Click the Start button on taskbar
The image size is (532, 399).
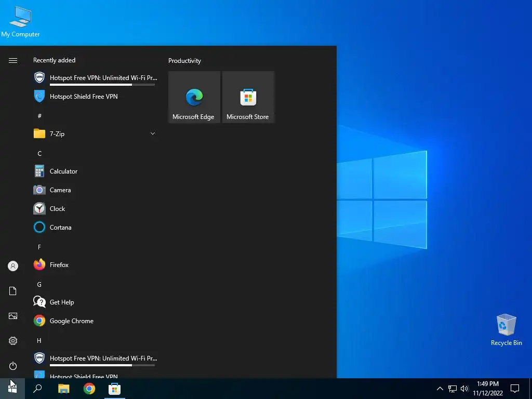point(12,389)
